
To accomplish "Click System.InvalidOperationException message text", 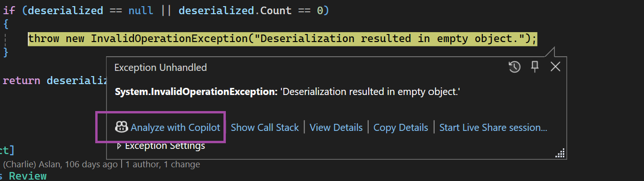I will tap(287, 92).
